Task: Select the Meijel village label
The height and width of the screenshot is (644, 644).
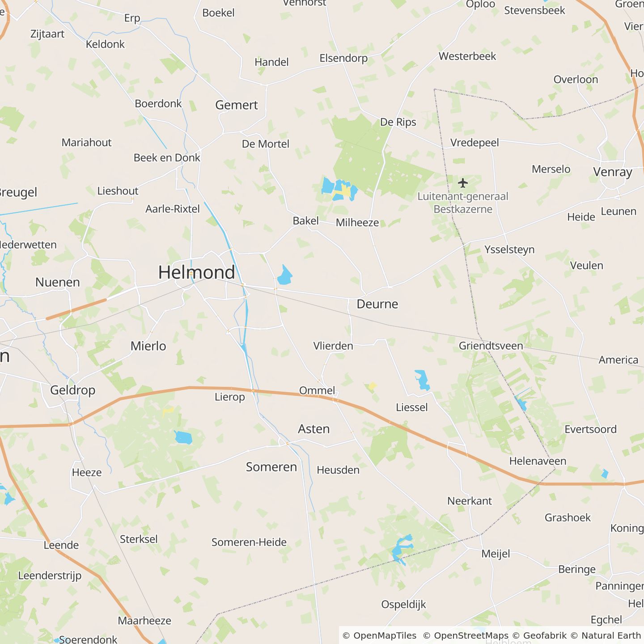Action: click(496, 554)
